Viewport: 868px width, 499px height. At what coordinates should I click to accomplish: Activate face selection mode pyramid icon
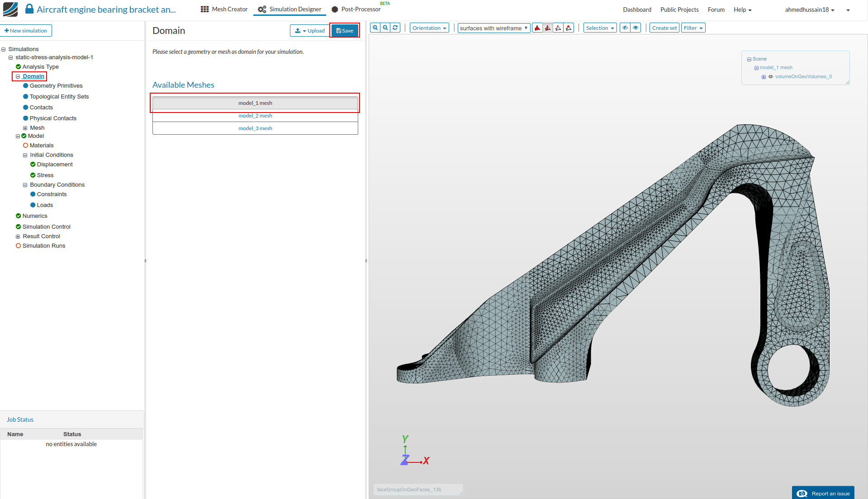click(x=548, y=28)
